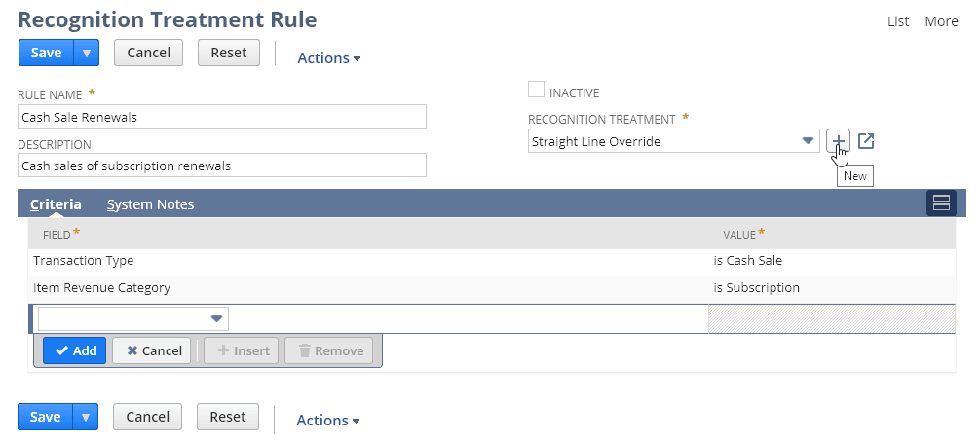Image resolution: width=980 pixels, height=442 pixels.
Task: Open the Field dropdown in criteria row
Action: (x=216, y=318)
